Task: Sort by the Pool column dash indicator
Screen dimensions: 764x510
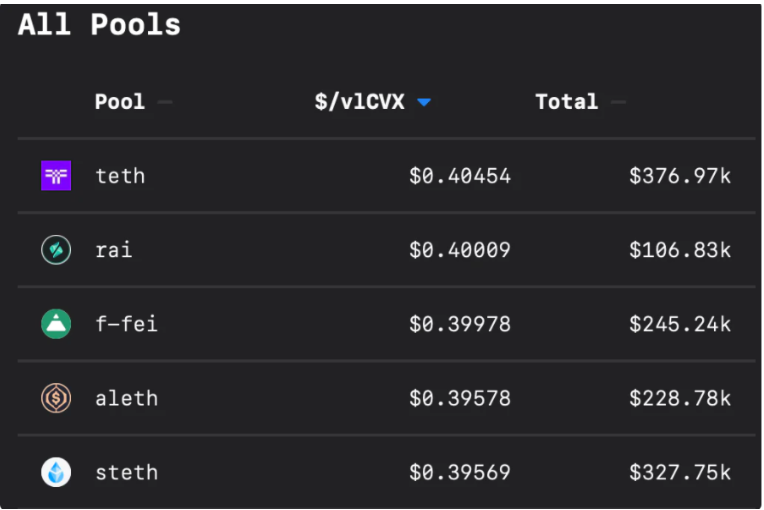Action: click(x=165, y=102)
